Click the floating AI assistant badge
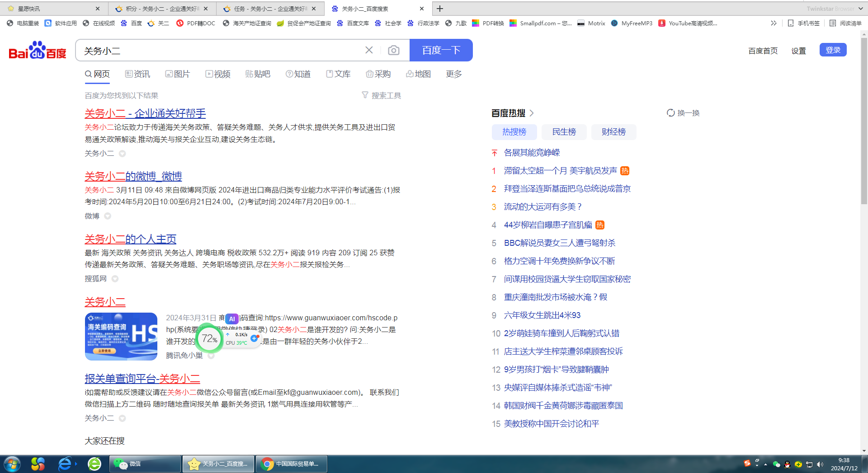This screenshot has width=868, height=473. (x=231, y=318)
